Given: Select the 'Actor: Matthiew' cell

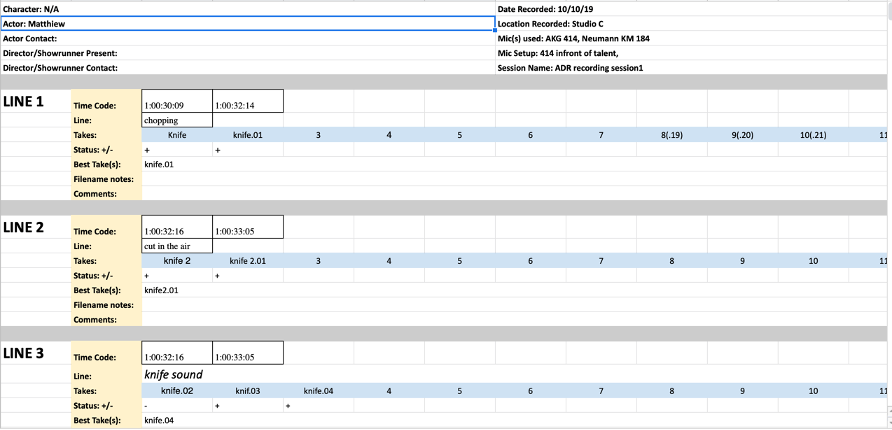Looking at the screenshot, I should tap(247, 24).
